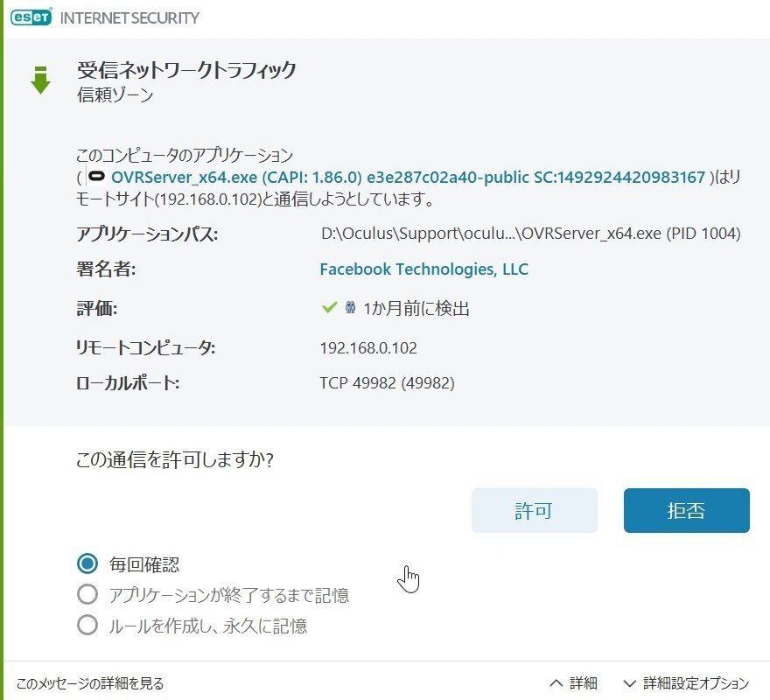Click the 拒否 button to block traffic

point(686,510)
